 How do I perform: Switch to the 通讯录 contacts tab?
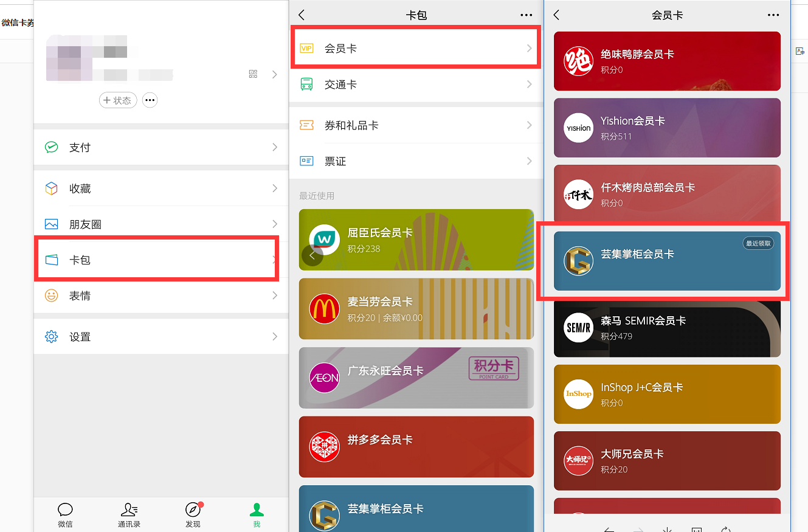tap(129, 514)
